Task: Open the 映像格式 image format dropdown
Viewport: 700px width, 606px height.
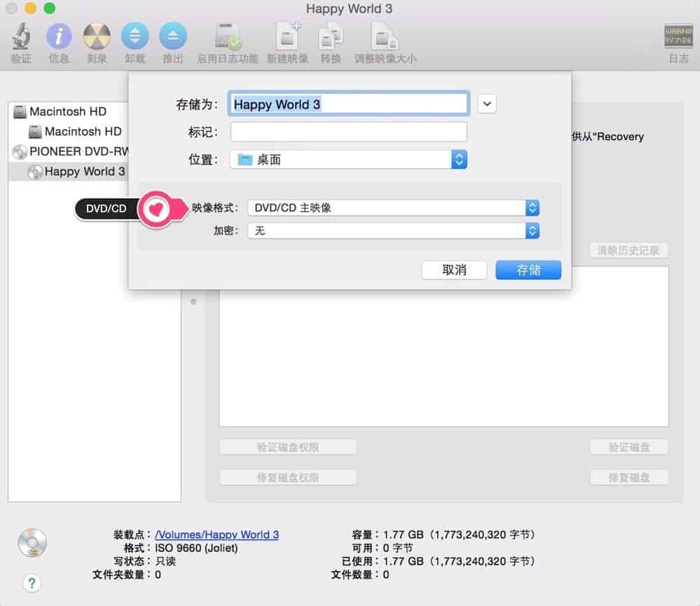Action: pyautogui.click(x=393, y=208)
